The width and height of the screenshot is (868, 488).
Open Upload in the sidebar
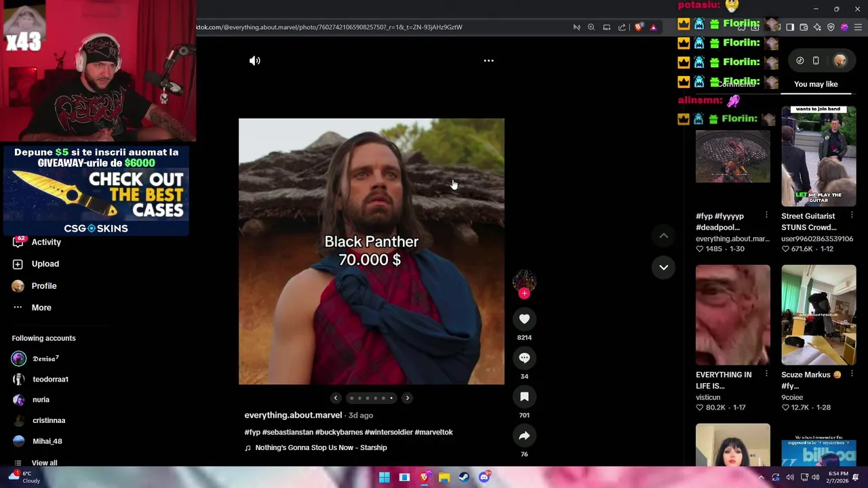[x=45, y=264]
